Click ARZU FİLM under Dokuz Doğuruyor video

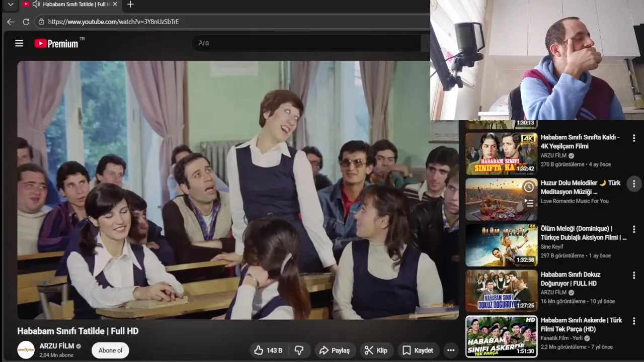click(x=553, y=293)
